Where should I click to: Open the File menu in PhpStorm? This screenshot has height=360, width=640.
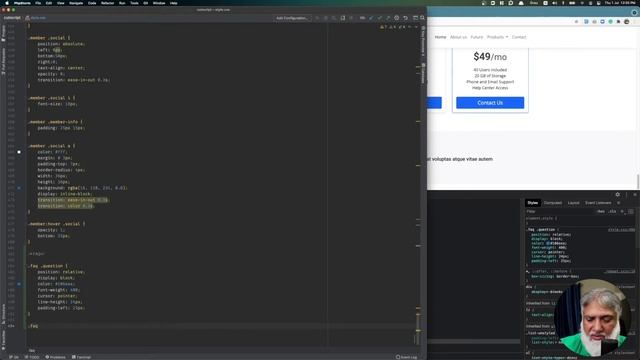coord(38,3)
